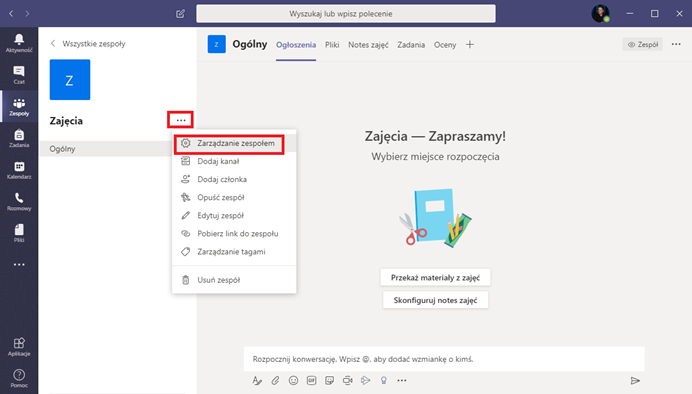Attach a file with the paperclip icon
The width and height of the screenshot is (692, 394).
(275, 380)
